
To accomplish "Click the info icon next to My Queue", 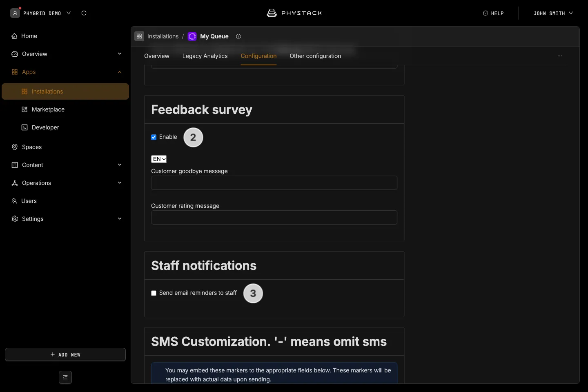I will pos(238,36).
